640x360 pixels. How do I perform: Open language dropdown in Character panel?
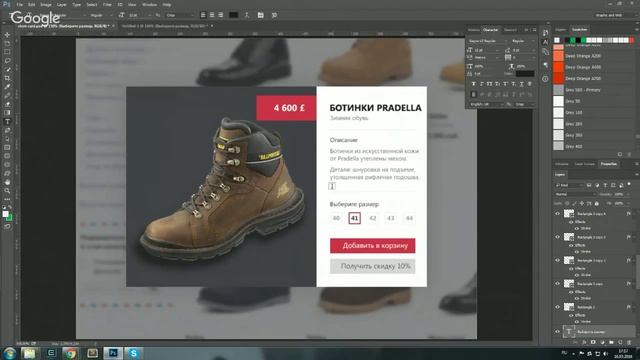pos(487,104)
